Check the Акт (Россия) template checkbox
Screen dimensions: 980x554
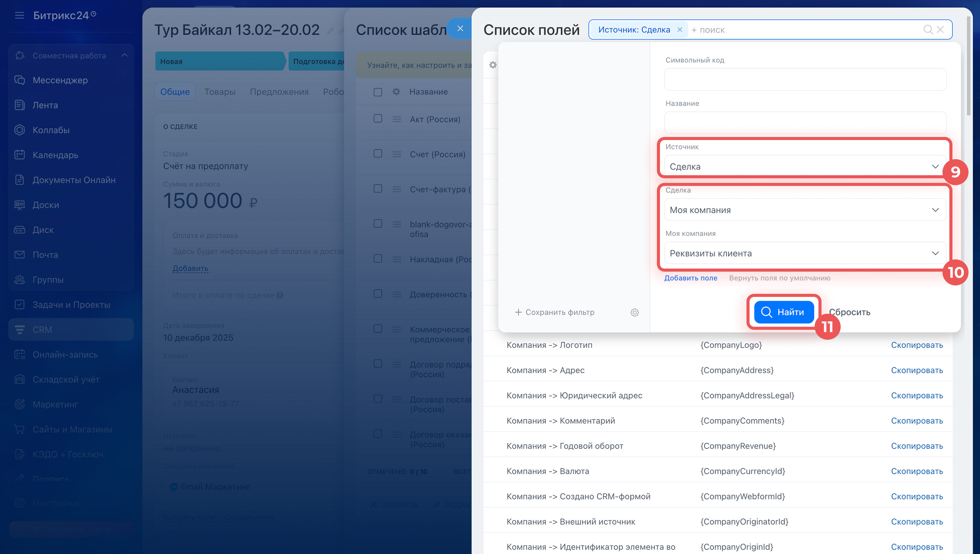click(377, 119)
